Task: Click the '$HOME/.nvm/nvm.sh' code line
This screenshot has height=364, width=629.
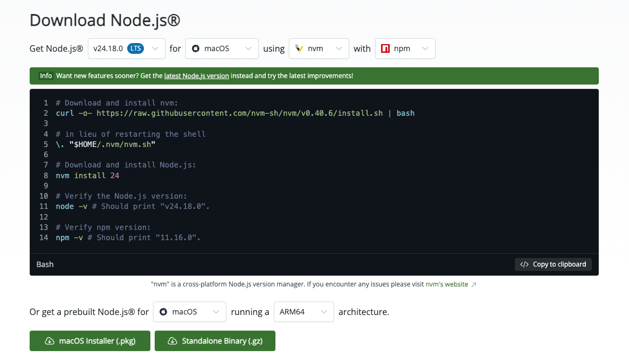Action: pyautogui.click(x=106, y=144)
